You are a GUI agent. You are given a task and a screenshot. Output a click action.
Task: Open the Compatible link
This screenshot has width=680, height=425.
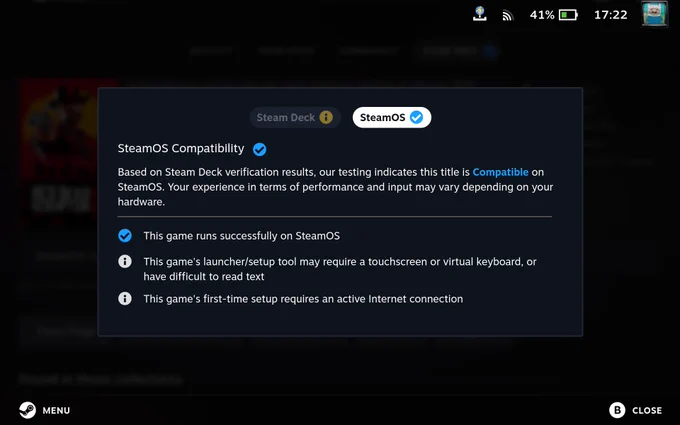(500, 172)
